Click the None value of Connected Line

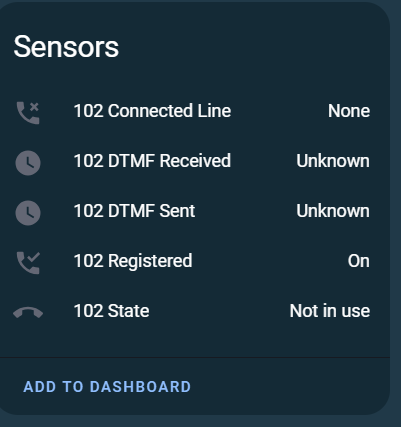coord(349,111)
